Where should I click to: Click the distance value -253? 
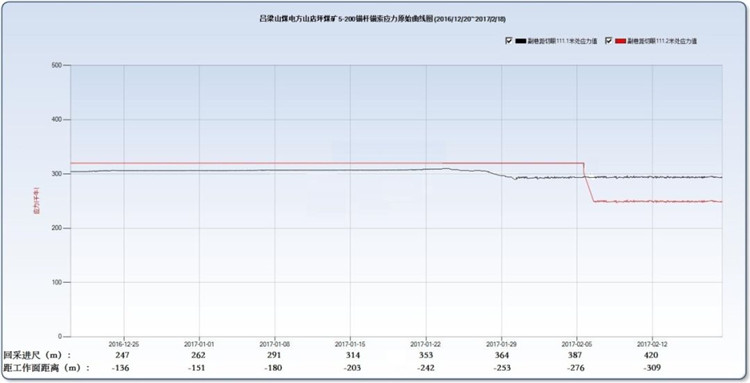[501, 368]
